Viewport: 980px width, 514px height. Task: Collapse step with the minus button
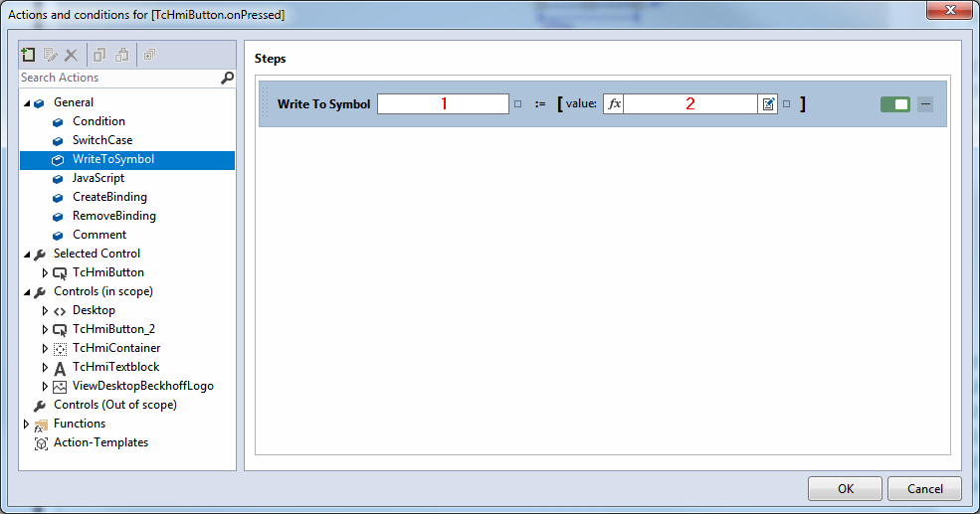(x=925, y=104)
